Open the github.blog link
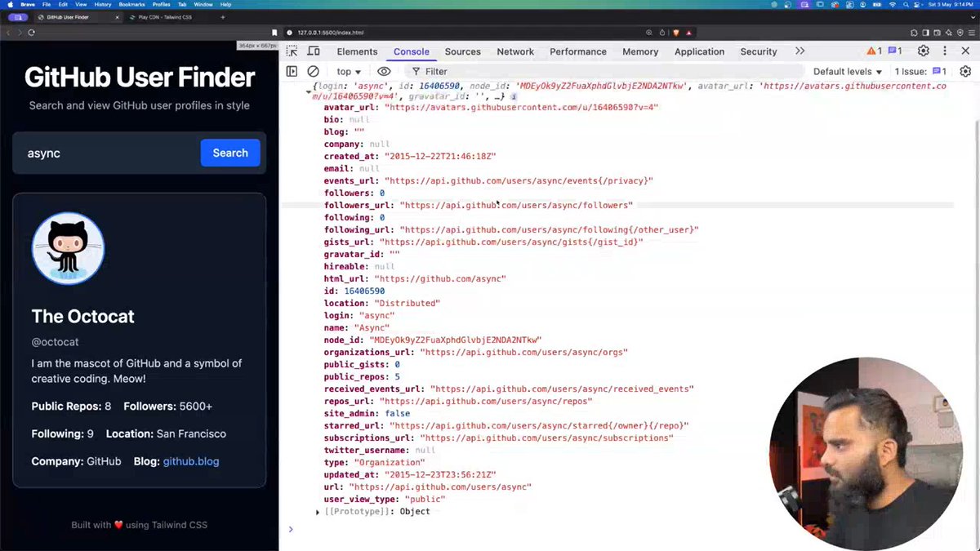This screenshot has width=980, height=551. [191, 461]
